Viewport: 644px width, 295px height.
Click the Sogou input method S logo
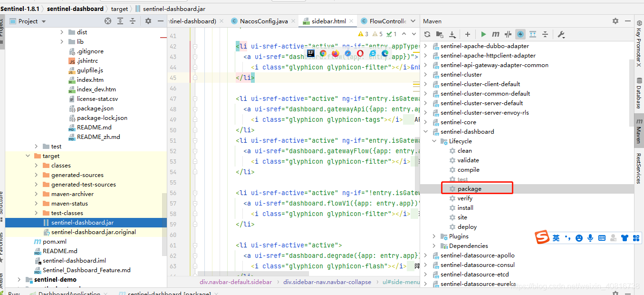point(543,237)
